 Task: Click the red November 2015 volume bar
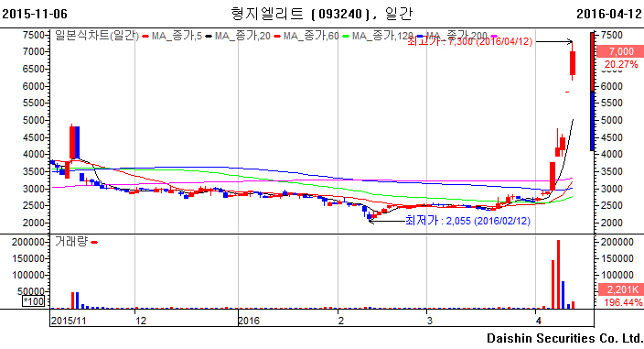tap(72, 300)
